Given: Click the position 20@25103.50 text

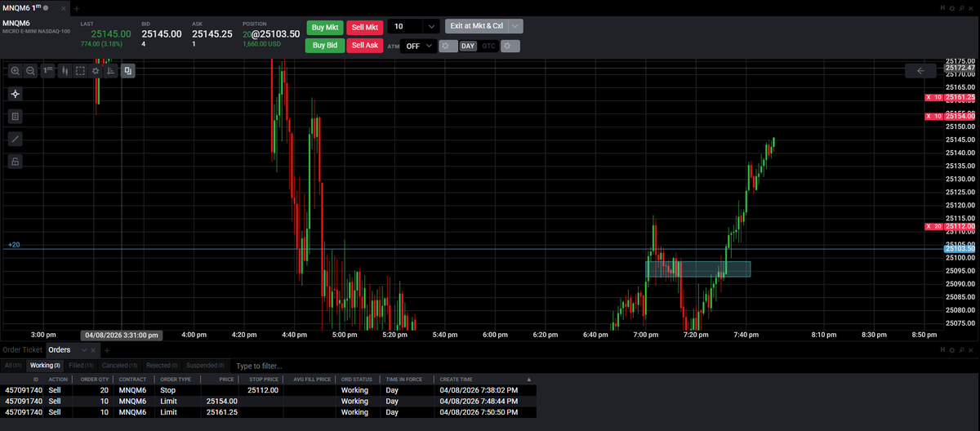Looking at the screenshot, I should coord(271,34).
